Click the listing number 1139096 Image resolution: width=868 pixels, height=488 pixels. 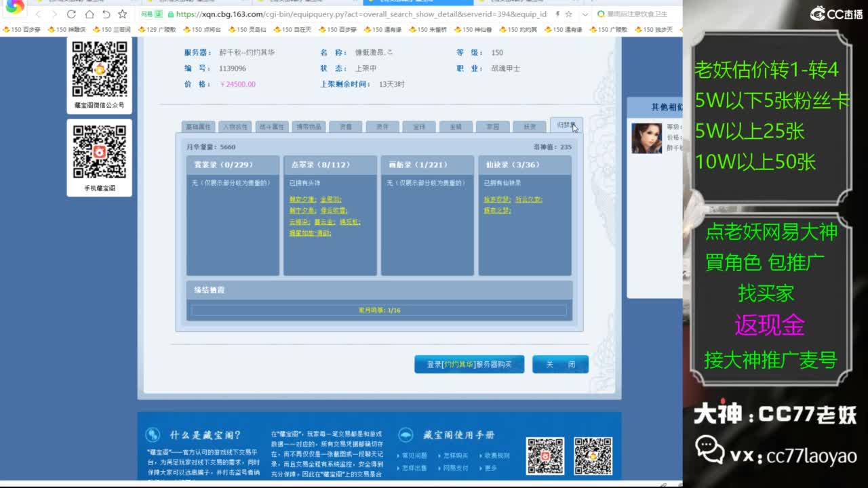pyautogui.click(x=233, y=68)
